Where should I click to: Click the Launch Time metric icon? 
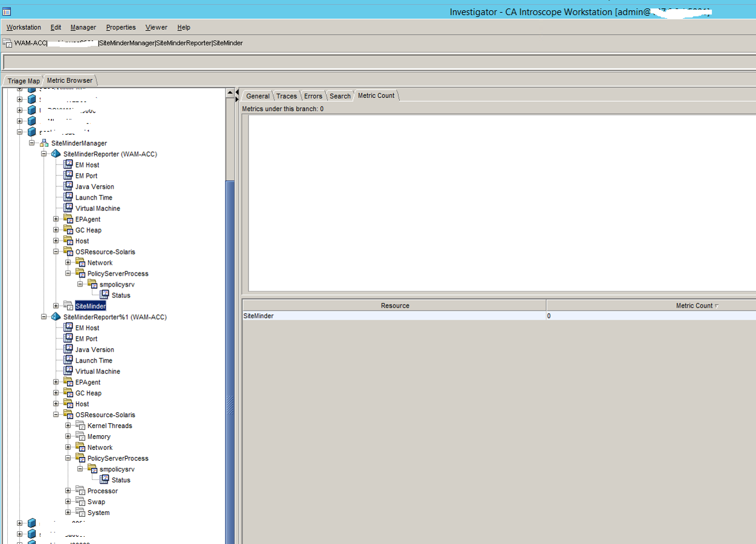pos(67,197)
